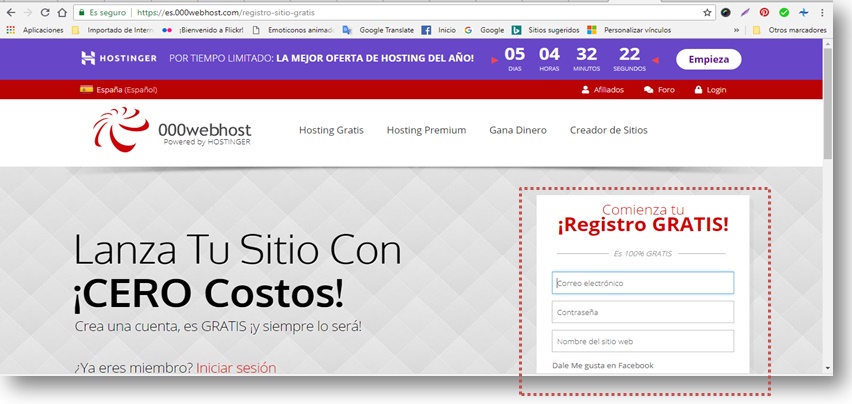Go back with the browser back arrow

click(11, 12)
